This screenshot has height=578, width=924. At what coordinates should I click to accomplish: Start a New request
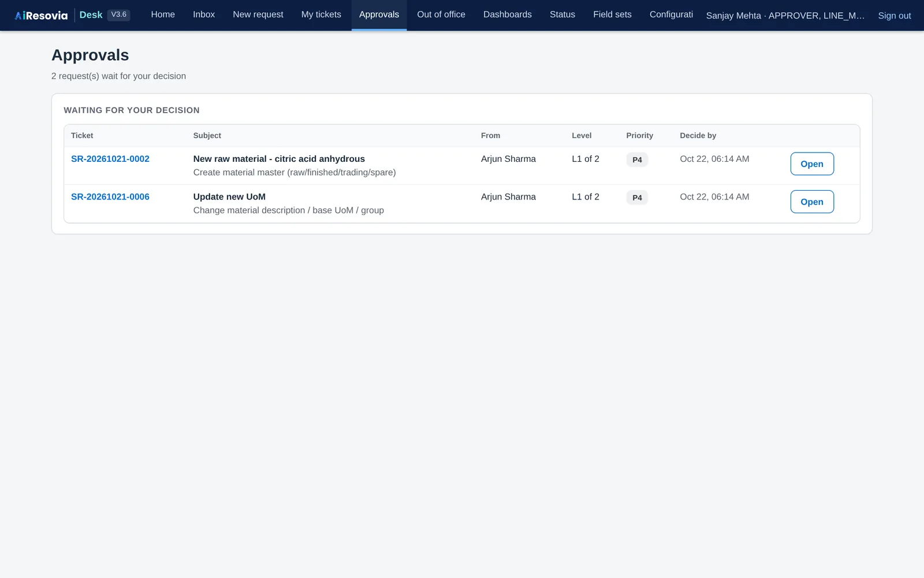(258, 14)
